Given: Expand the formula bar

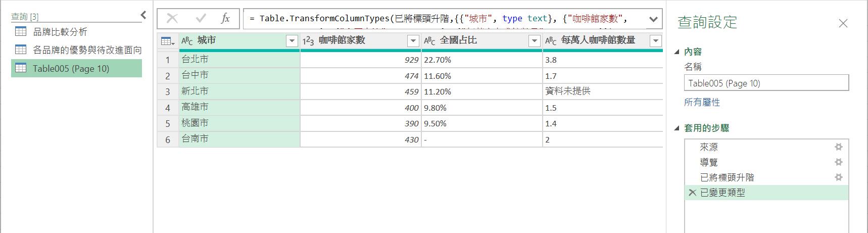Looking at the screenshot, I should pyautogui.click(x=653, y=19).
